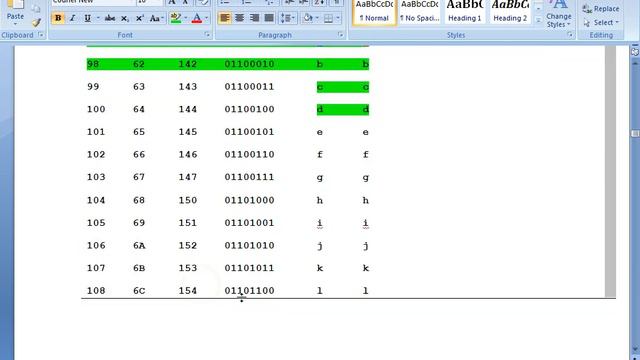Screen dimensions: 640x360
Task: Click the Replace button
Action: click(x=601, y=9)
